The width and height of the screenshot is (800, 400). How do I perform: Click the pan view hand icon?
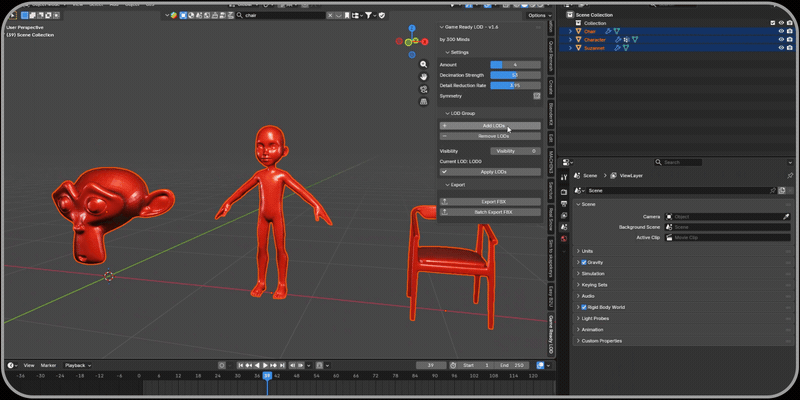coord(423,77)
